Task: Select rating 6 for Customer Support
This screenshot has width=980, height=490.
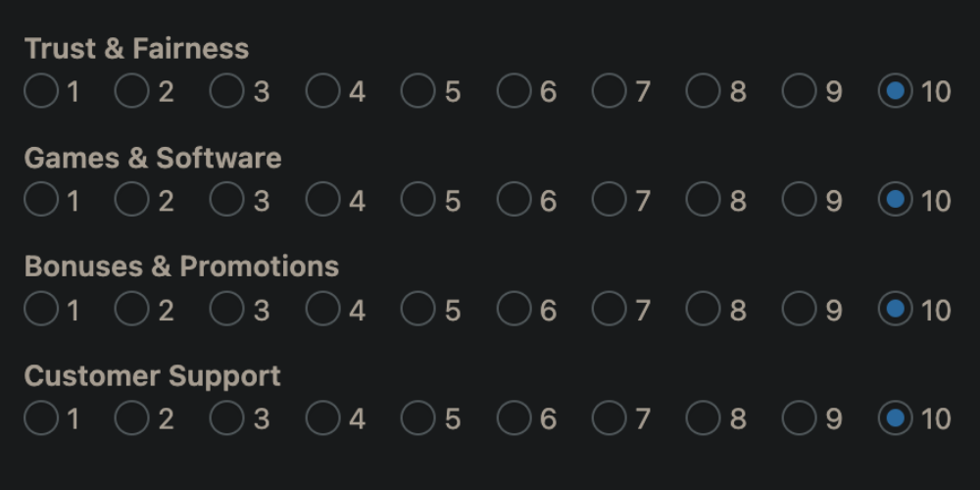Action: pyautogui.click(x=514, y=419)
